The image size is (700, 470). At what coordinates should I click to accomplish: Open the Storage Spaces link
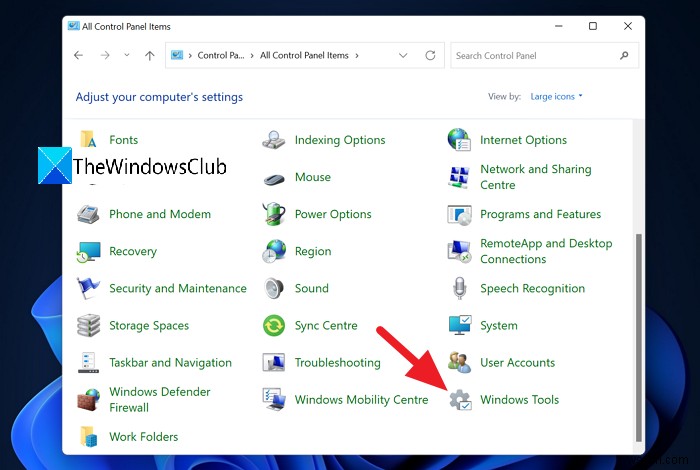(149, 326)
